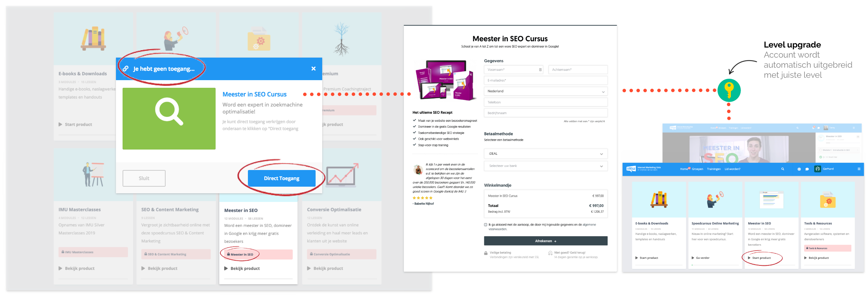The width and height of the screenshot is (868, 297).
Task: Open the 'Selecteer uw bank' dropdown
Action: [546, 166]
